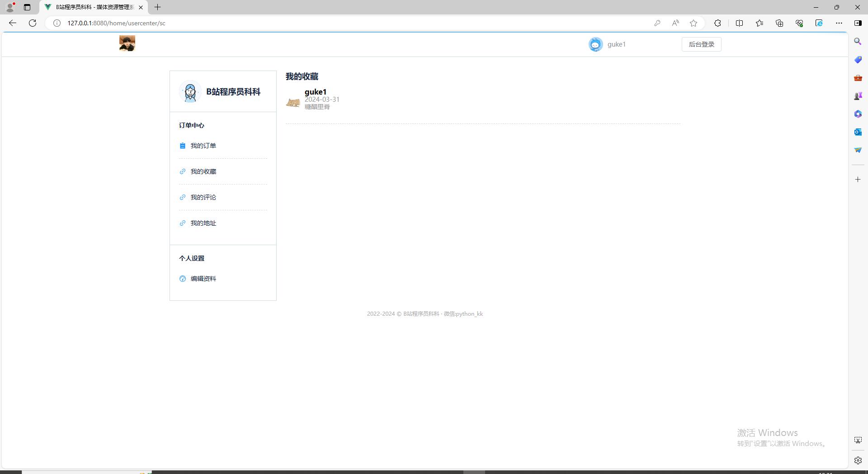Open the 糖醋里脊 favorite item thumbnail

[x=293, y=103]
